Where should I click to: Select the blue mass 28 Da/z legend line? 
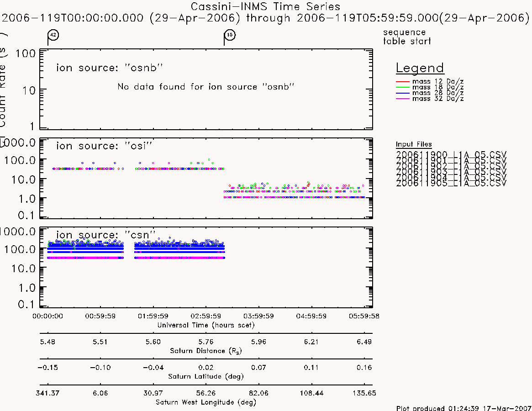click(x=403, y=93)
